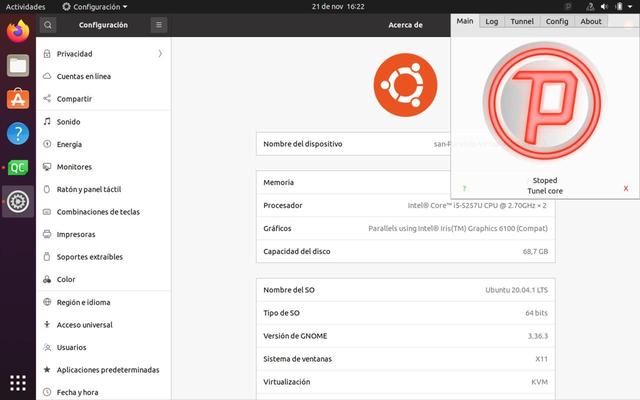Click the Acceso universal accessibility icon
The image size is (640, 400).
47,324
